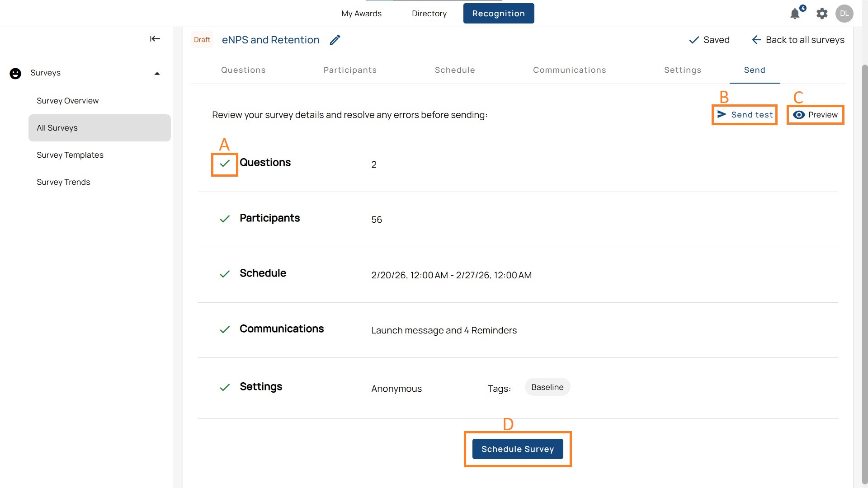Select All Surveys in sidebar
The height and width of the screenshot is (488, 868).
tap(99, 128)
